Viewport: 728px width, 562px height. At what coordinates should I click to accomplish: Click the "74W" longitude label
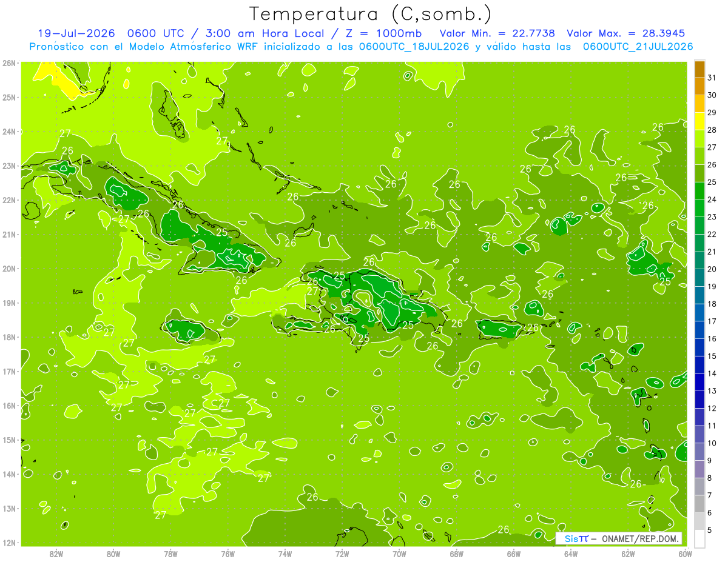285,553
